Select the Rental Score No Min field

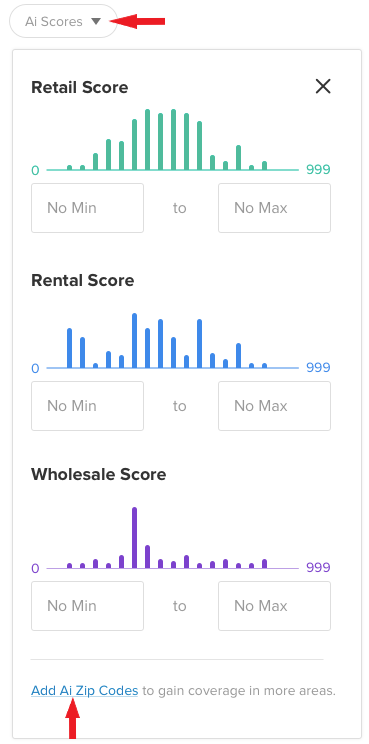point(87,406)
